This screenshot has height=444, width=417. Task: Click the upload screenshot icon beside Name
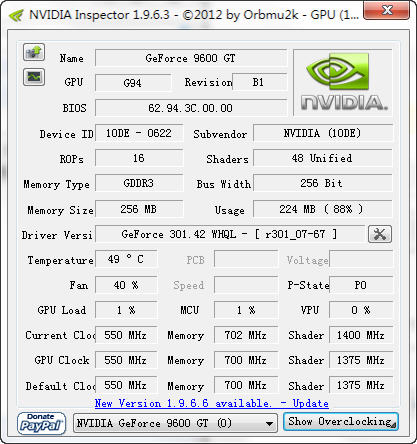pos(34,52)
